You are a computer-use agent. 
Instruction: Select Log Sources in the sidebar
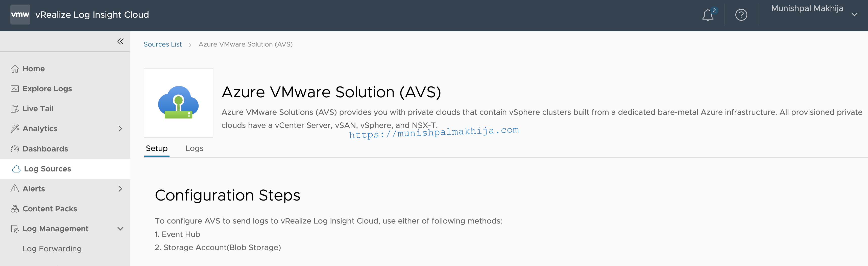pyautogui.click(x=65, y=169)
